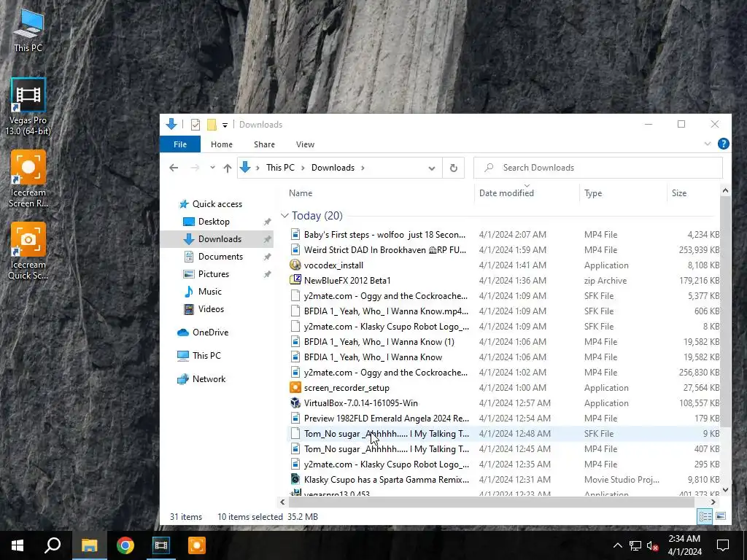Select Documents in navigation pane
Viewport: 747px width, 560px height.
click(x=220, y=257)
